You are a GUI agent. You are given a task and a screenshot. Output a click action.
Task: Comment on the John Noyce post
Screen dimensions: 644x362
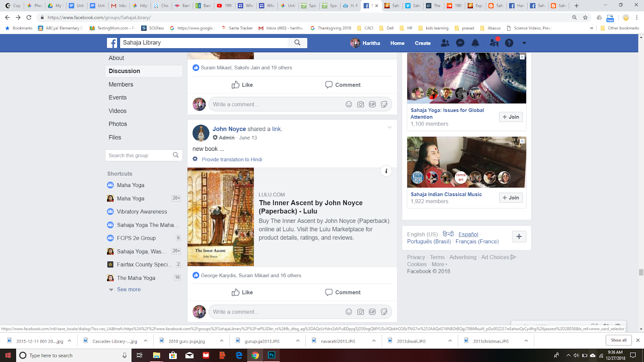pyautogui.click(x=343, y=292)
